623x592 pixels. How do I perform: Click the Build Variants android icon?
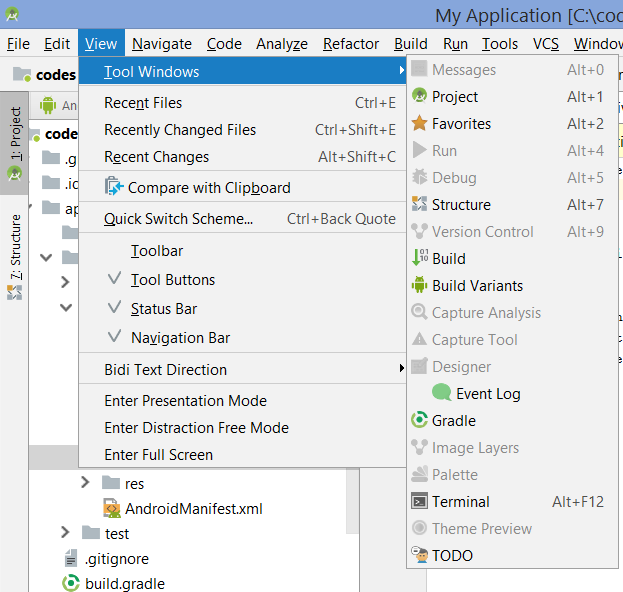(420, 286)
